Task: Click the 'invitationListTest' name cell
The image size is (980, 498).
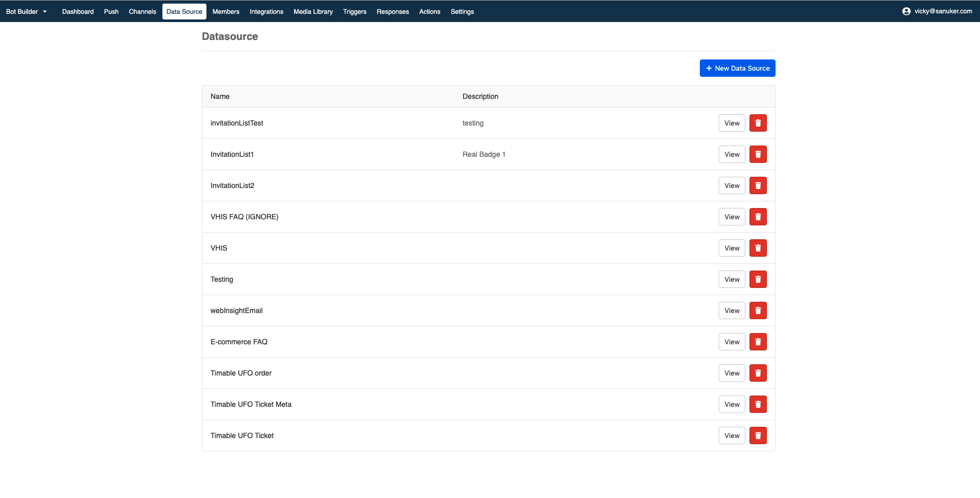Action: click(237, 123)
